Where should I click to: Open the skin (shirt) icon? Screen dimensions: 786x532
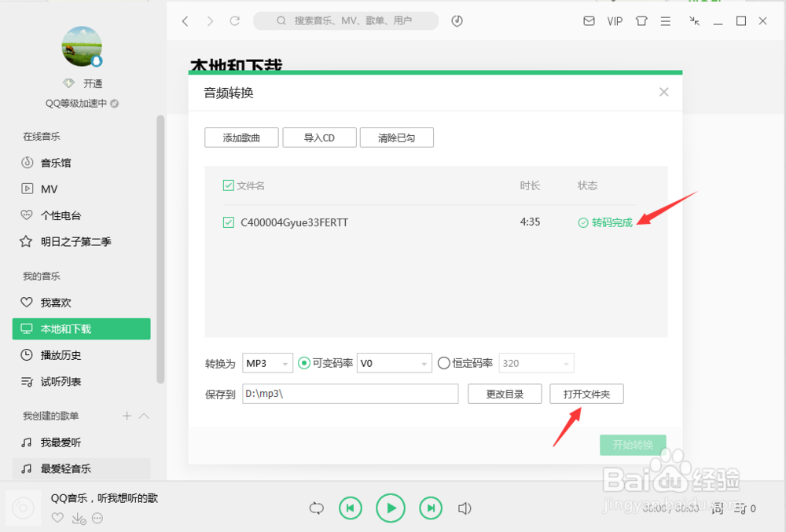tap(641, 21)
